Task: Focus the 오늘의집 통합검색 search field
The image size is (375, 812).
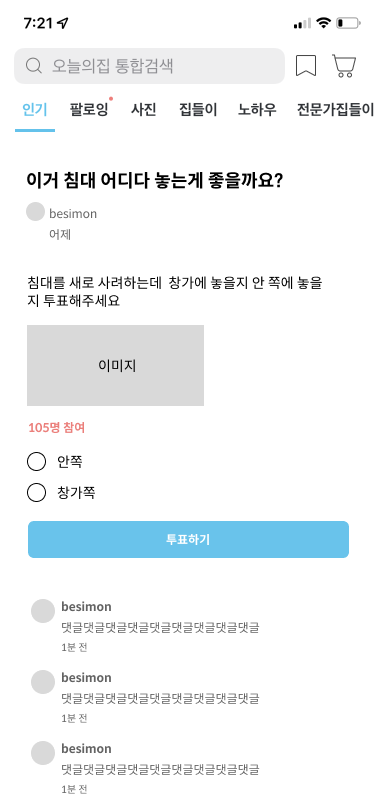Action: click(149, 66)
